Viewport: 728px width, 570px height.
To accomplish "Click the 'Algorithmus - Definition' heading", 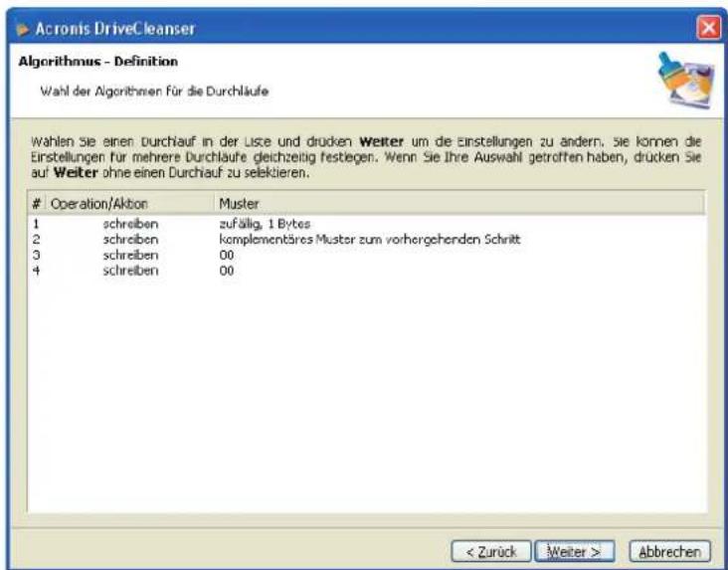I will (98, 62).
